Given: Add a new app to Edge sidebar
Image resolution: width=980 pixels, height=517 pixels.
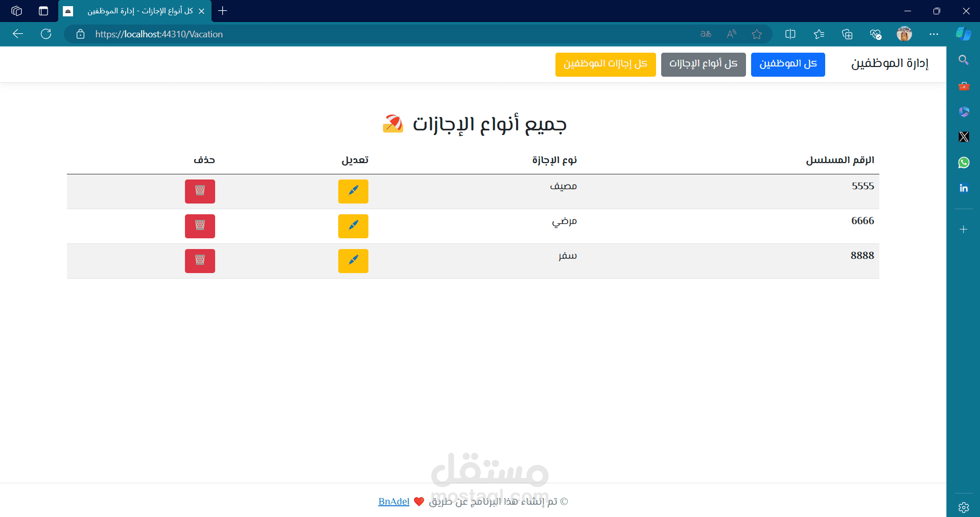Looking at the screenshot, I should click(x=964, y=229).
